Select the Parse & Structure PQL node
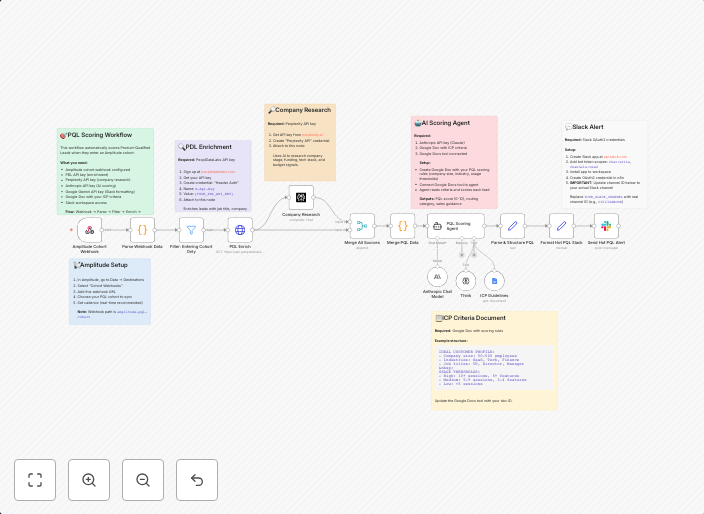This screenshot has height=514, width=704. point(512,226)
